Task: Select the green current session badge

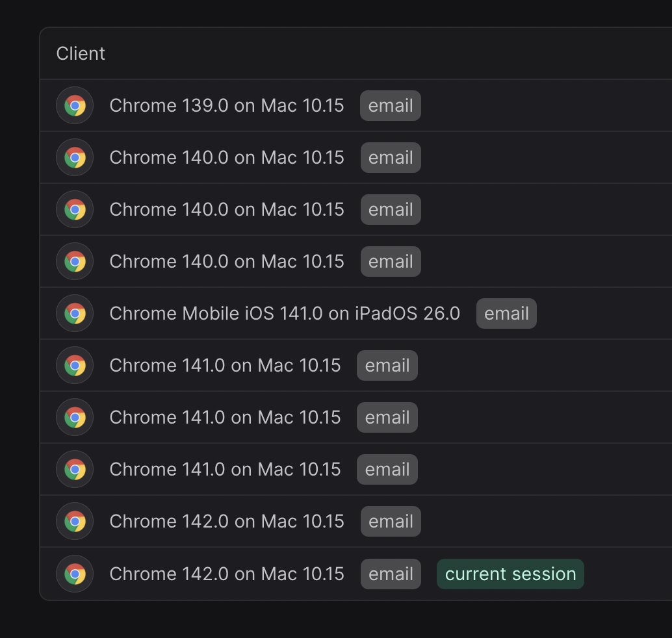Action: click(x=510, y=573)
